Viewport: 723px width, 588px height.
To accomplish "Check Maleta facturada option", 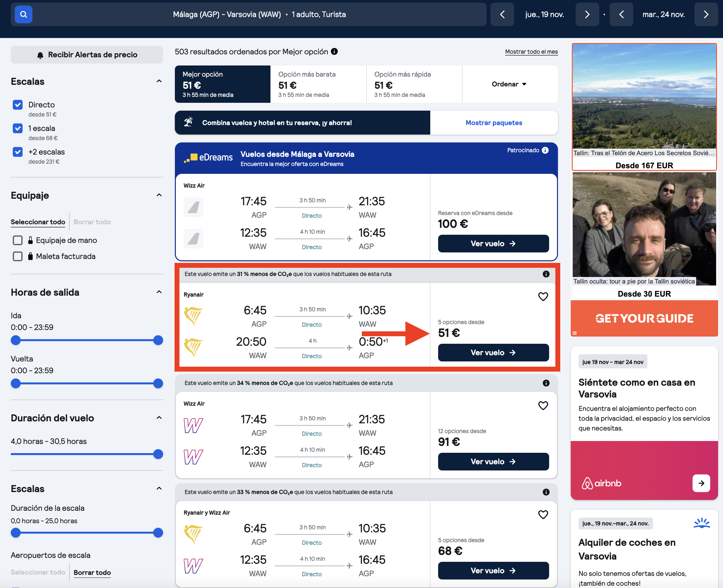I will tap(18, 256).
